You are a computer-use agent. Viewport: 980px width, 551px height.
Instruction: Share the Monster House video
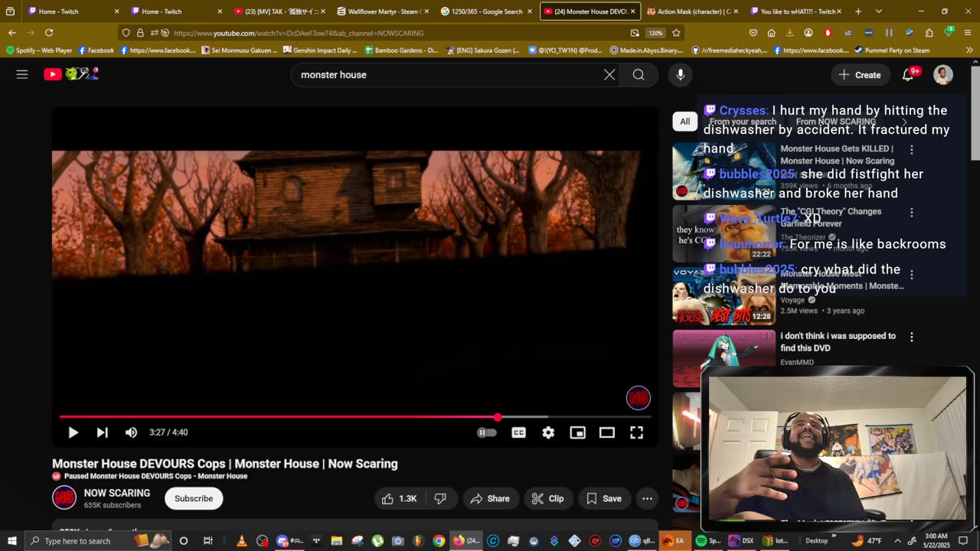click(x=490, y=498)
